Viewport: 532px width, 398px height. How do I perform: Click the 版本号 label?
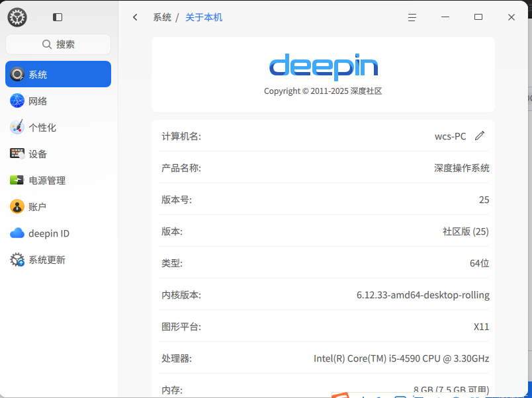click(x=177, y=200)
